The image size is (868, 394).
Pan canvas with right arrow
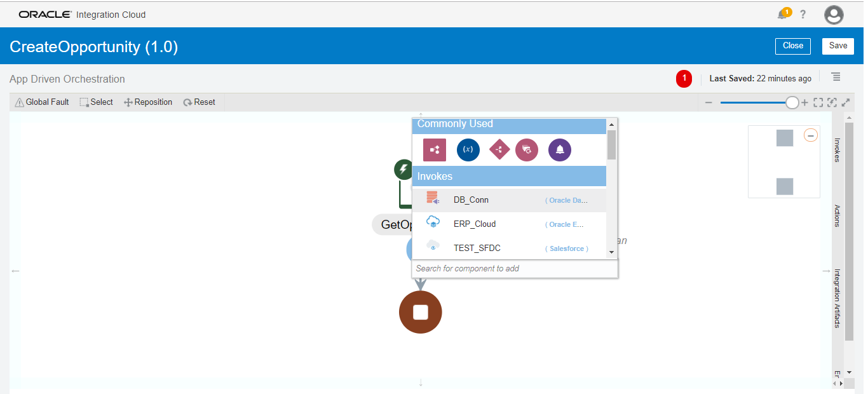coord(826,271)
